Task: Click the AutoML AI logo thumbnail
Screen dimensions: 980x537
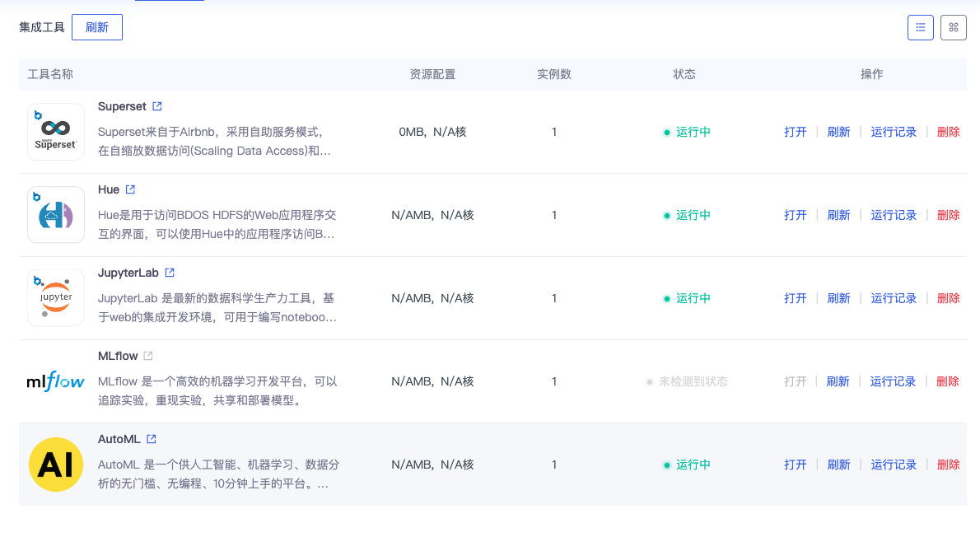Action: pos(56,465)
